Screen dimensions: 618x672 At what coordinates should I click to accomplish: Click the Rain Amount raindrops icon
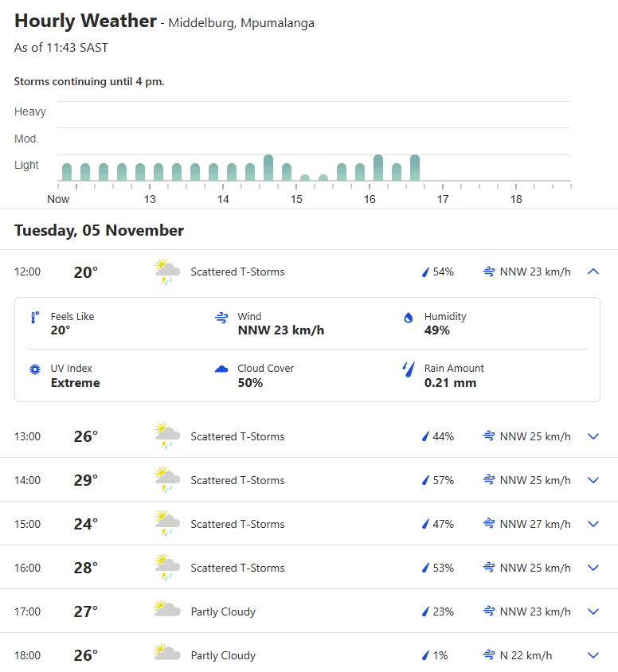[x=409, y=369]
